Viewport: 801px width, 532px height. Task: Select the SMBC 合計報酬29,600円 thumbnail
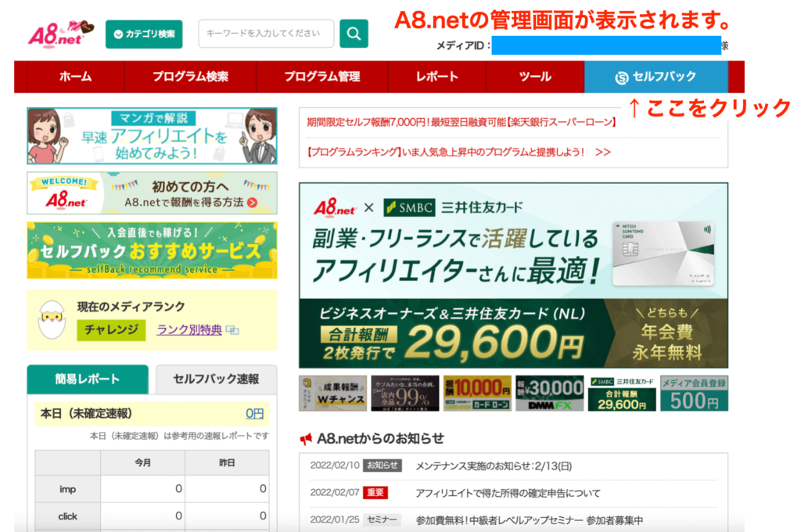[622, 394]
